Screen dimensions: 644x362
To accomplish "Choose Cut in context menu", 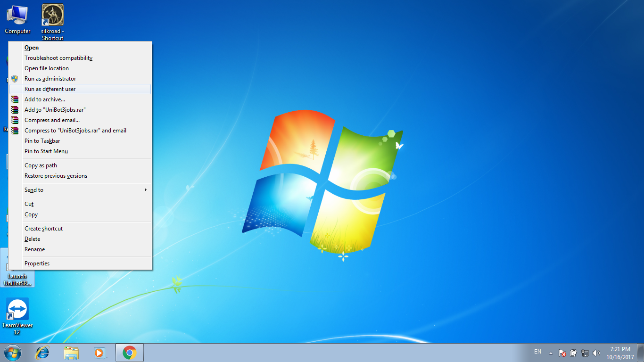I will pyautogui.click(x=80, y=204).
